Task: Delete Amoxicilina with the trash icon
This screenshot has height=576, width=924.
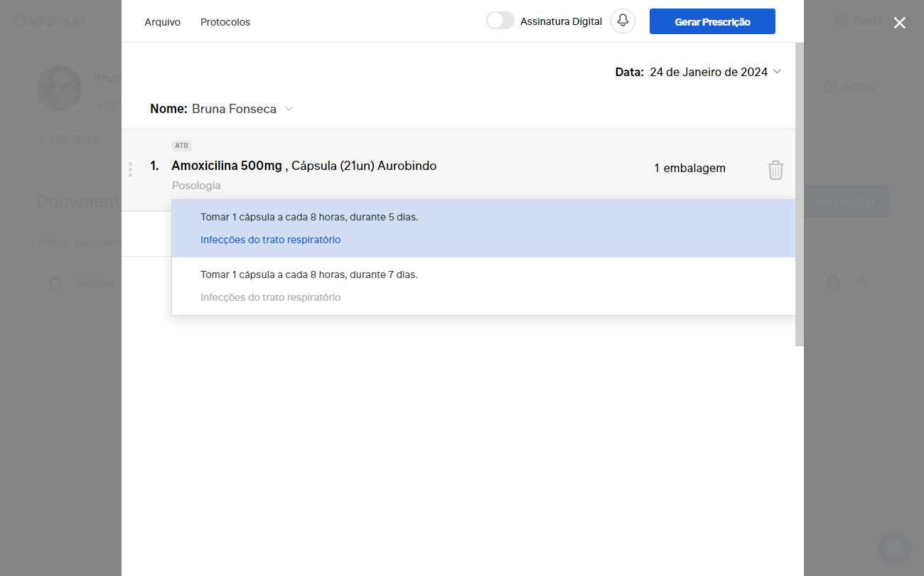Action: tap(775, 170)
